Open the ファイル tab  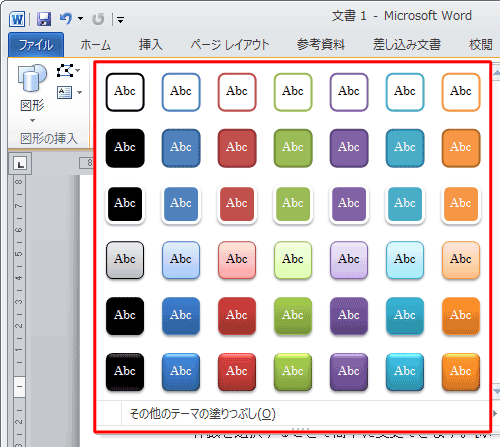(x=36, y=45)
